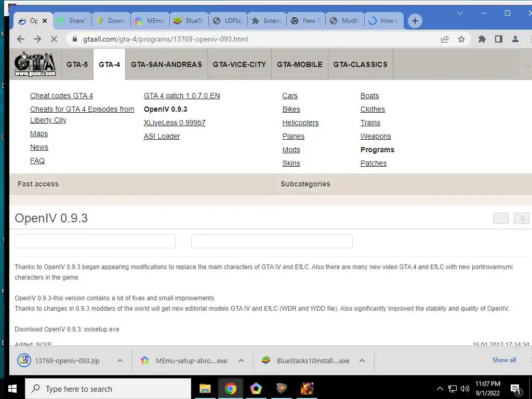The image size is (532, 399).
Task: Open the FAQ link
Action: 37,161
